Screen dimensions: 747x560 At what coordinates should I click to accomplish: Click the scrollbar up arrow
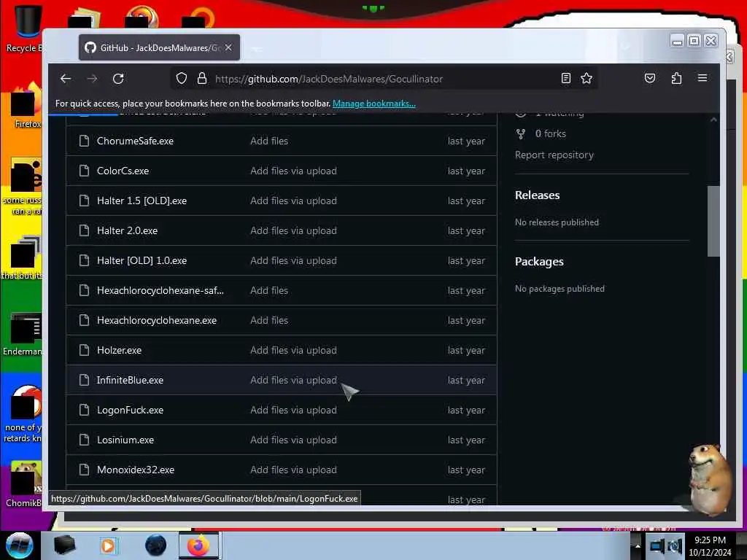tap(713, 120)
